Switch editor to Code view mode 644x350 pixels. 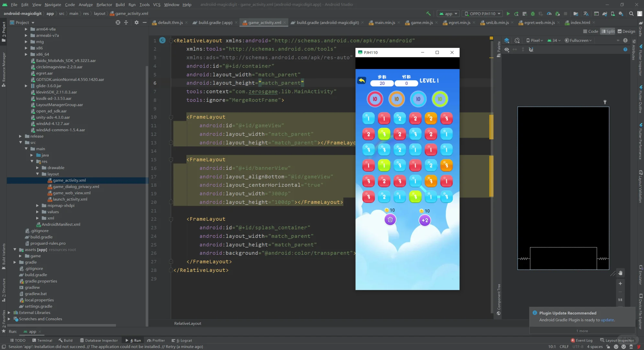590,31
